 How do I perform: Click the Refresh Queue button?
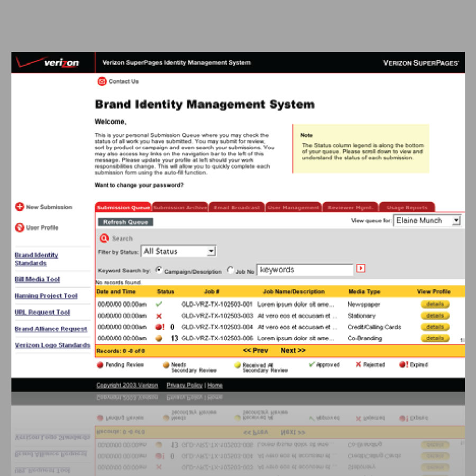click(125, 222)
